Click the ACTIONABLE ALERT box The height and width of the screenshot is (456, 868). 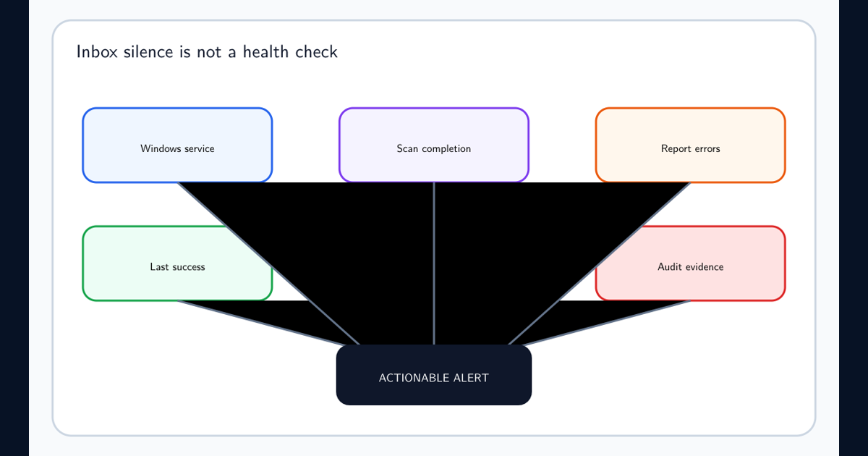click(434, 375)
